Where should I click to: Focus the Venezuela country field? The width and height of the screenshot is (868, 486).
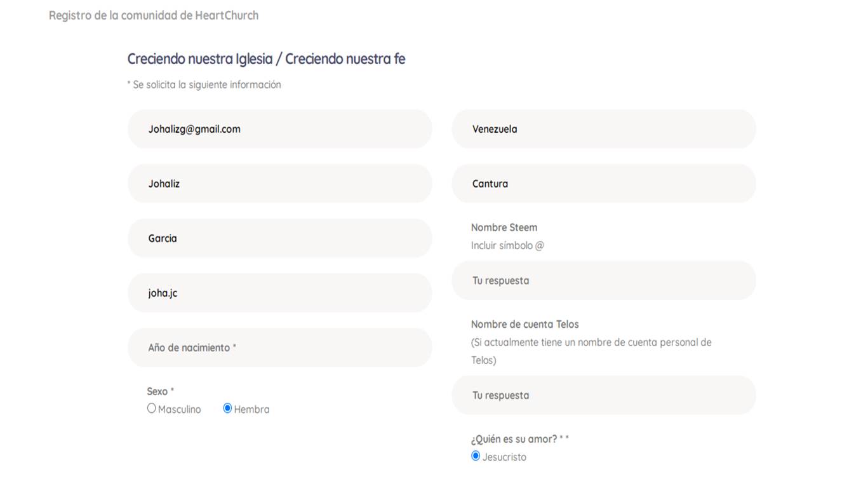click(x=604, y=129)
